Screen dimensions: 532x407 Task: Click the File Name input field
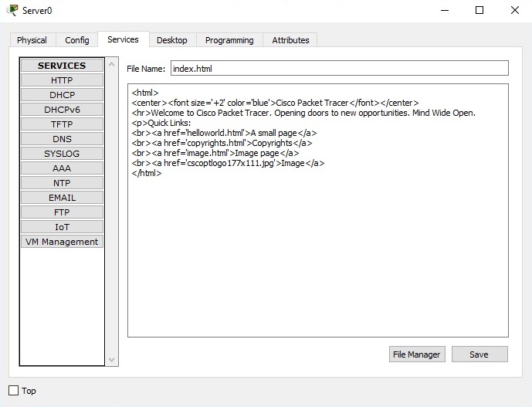339,68
